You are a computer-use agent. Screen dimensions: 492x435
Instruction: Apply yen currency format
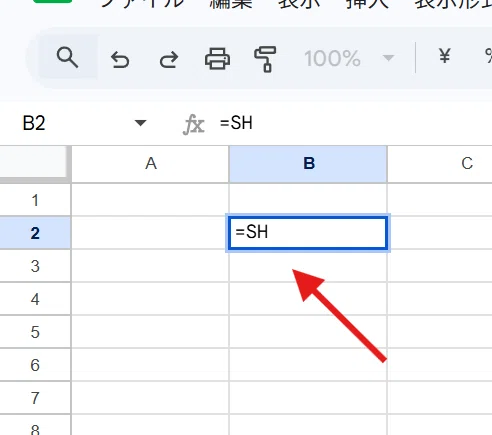(445, 56)
